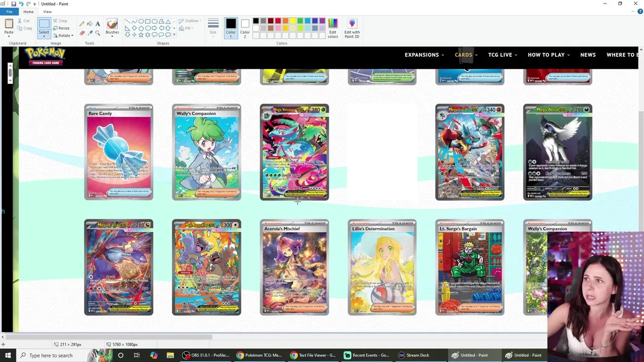Select the Fill with color bucket tool
The height and width of the screenshot is (362, 644).
(x=90, y=24)
